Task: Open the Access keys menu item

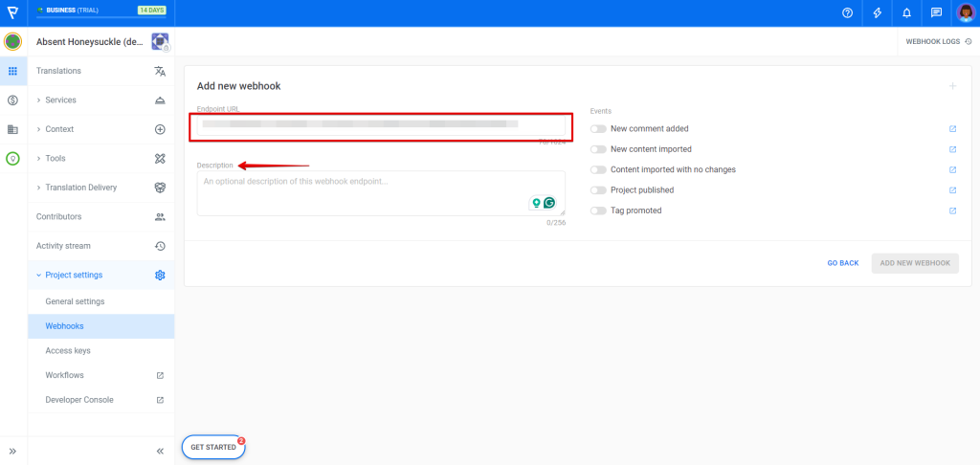Action: pos(68,351)
